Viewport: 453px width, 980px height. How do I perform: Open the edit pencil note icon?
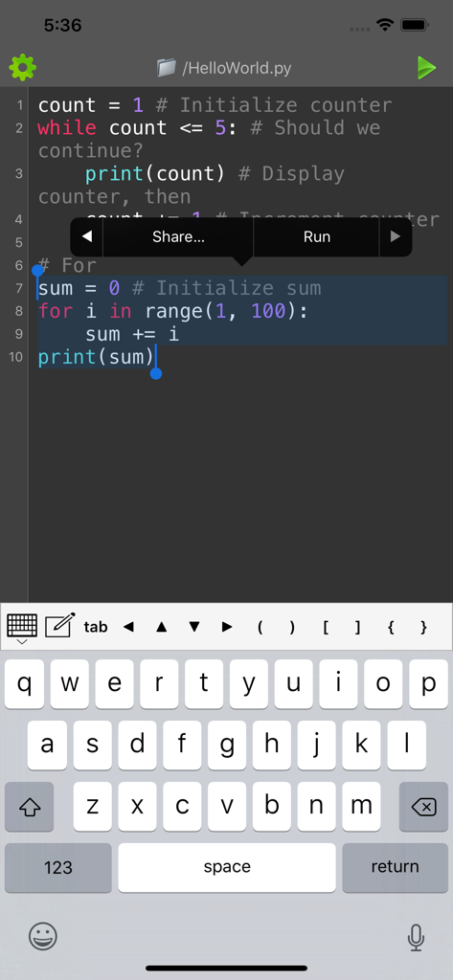click(60, 625)
